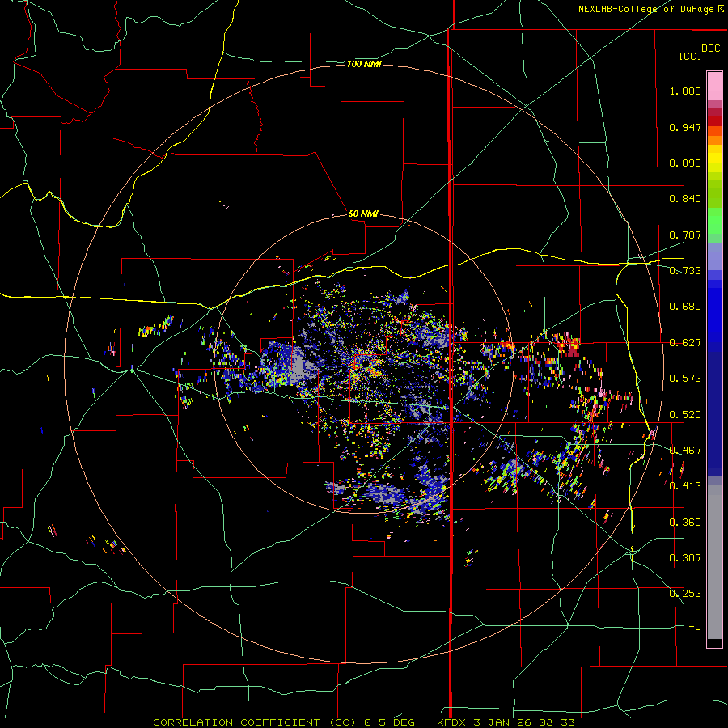The image size is (728, 728).
Task: Click the 0.680 scale value
Action: 685,307
